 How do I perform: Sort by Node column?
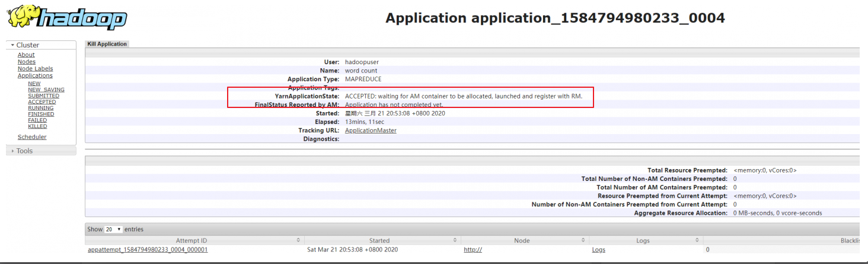click(525, 240)
